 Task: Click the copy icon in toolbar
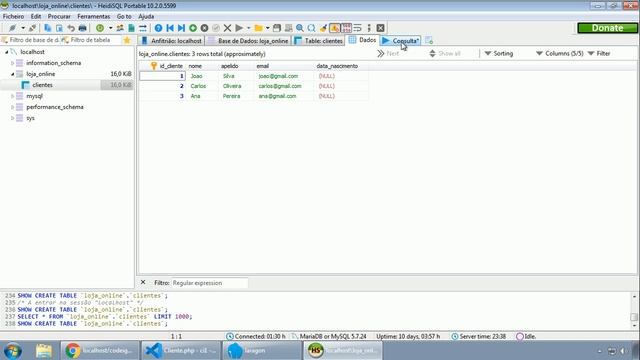(48, 28)
